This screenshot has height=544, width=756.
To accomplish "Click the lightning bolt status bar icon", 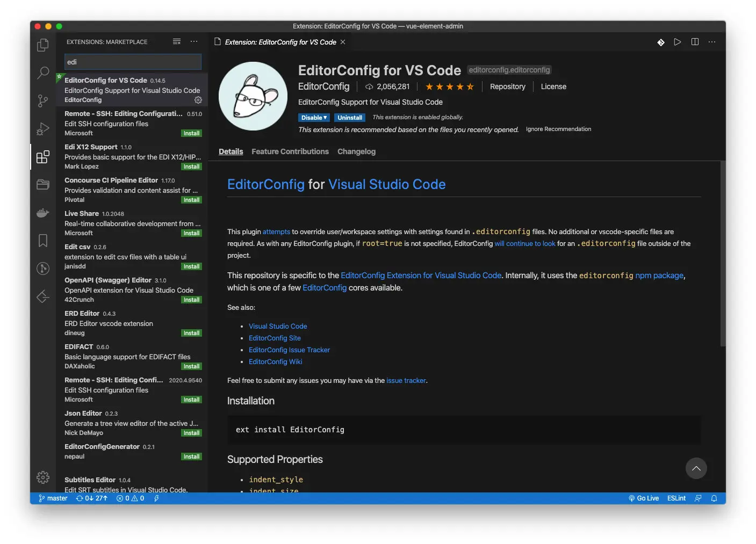I will [156, 498].
